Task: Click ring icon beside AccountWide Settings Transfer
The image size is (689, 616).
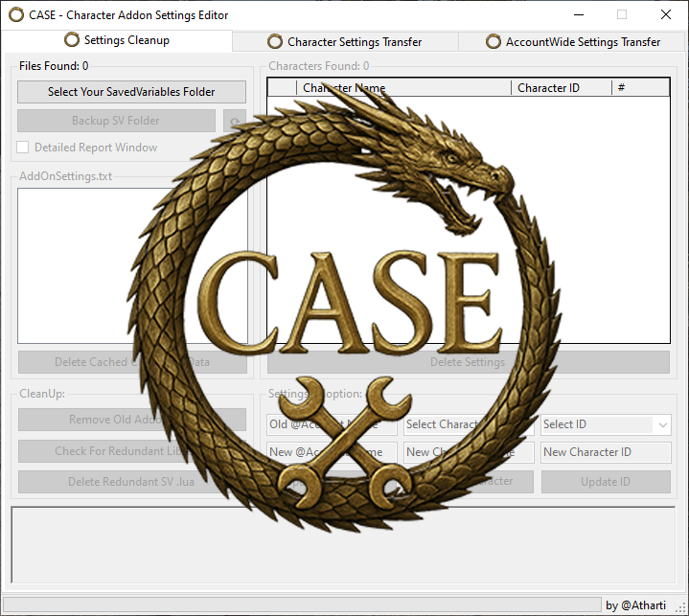Action: point(494,41)
